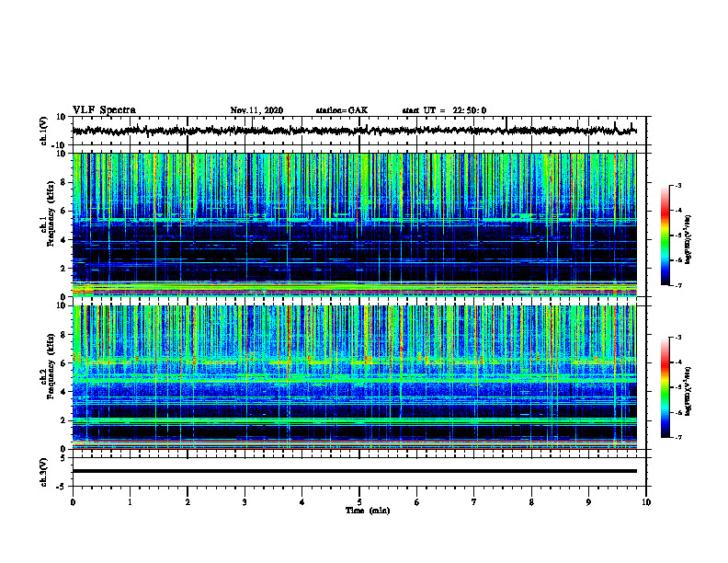This screenshot has height=563, width=728.
Task: Click the "-3" label on ch.1 color scale
Action: point(677,185)
